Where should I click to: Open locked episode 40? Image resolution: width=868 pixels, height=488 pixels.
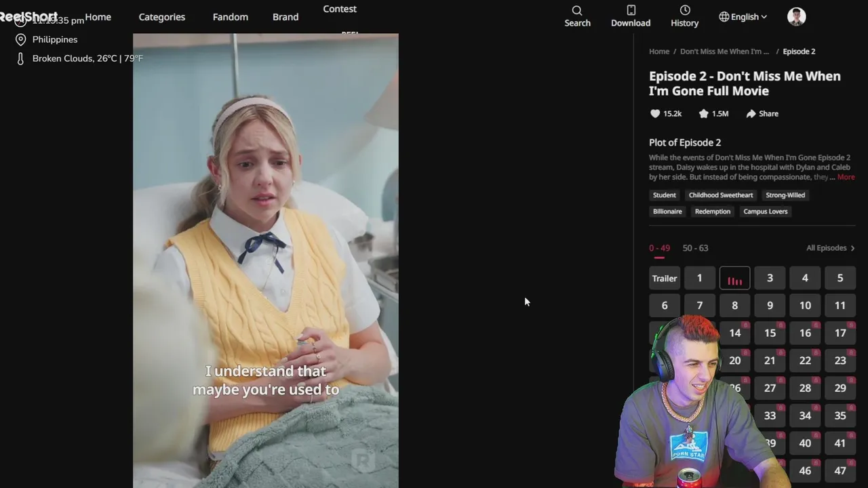coord(805,443)
